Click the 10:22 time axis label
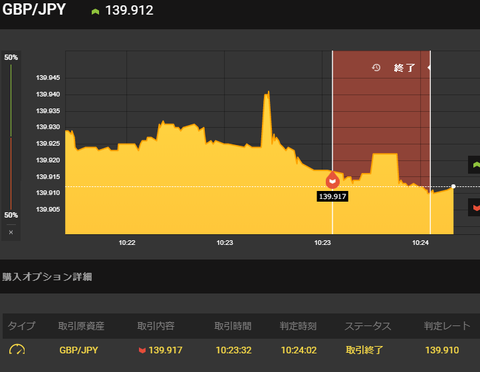480x372 pixels. [127, 243]
